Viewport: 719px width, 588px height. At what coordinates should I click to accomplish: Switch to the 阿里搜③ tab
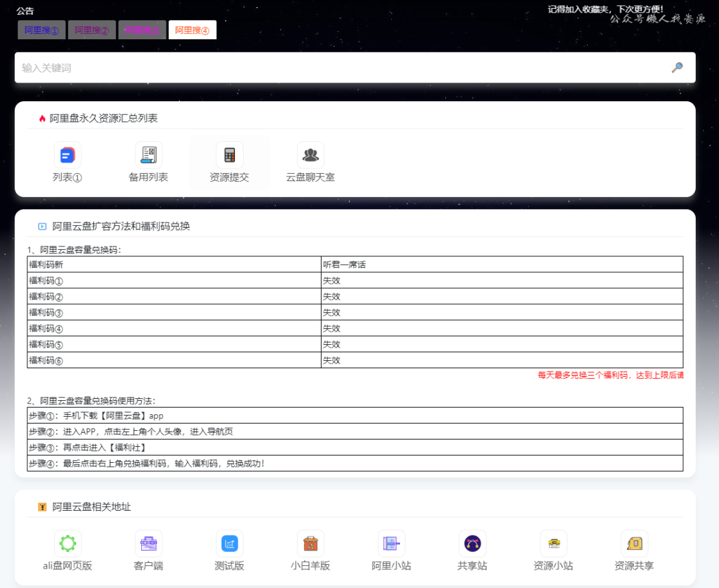(142, 30)
